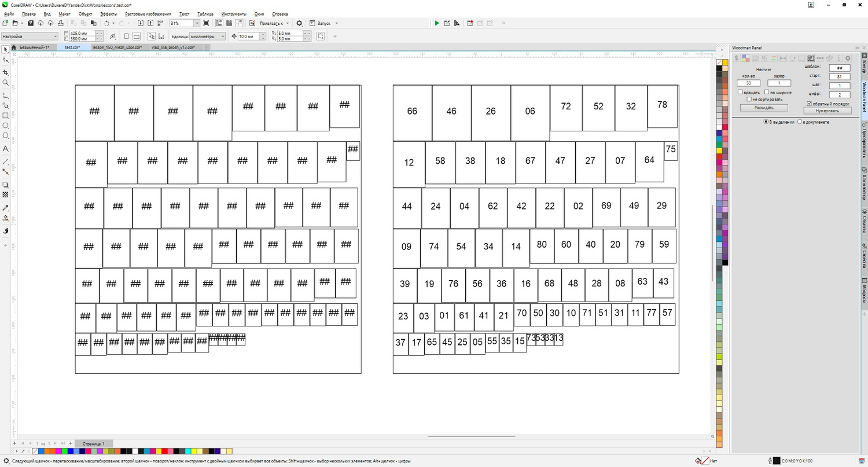This screenshot has height=467, width=868.
Task: Click the info icon in Woodman Panel
Action: [x=838, y=58]
